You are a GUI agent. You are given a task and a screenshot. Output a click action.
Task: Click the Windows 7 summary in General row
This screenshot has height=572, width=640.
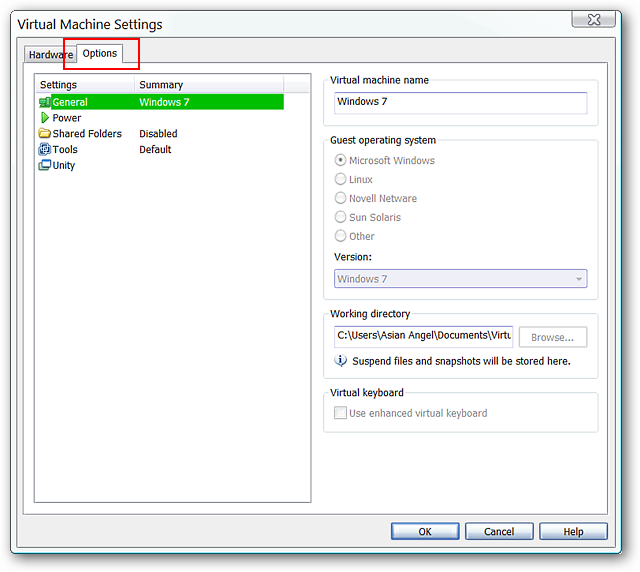[164, 102]
